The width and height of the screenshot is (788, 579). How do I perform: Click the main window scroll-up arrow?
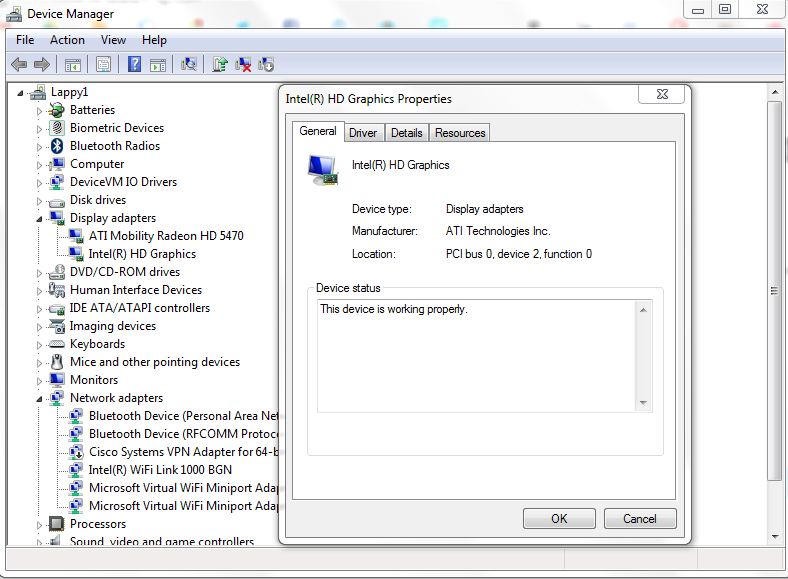tap(774, 92)
